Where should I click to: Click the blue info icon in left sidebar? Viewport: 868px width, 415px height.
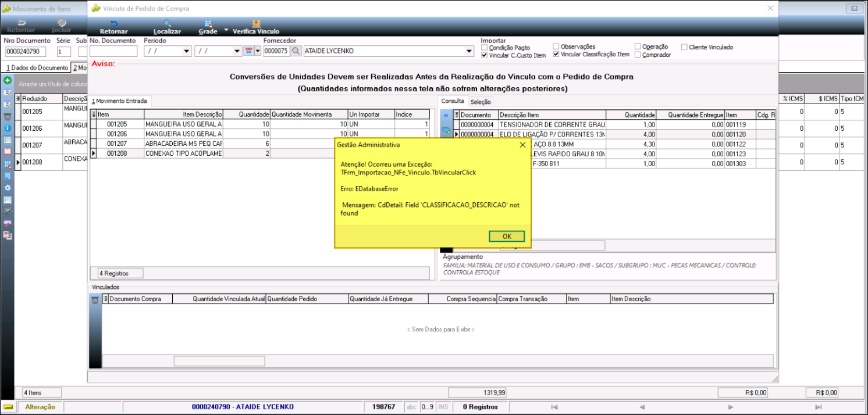8,128
